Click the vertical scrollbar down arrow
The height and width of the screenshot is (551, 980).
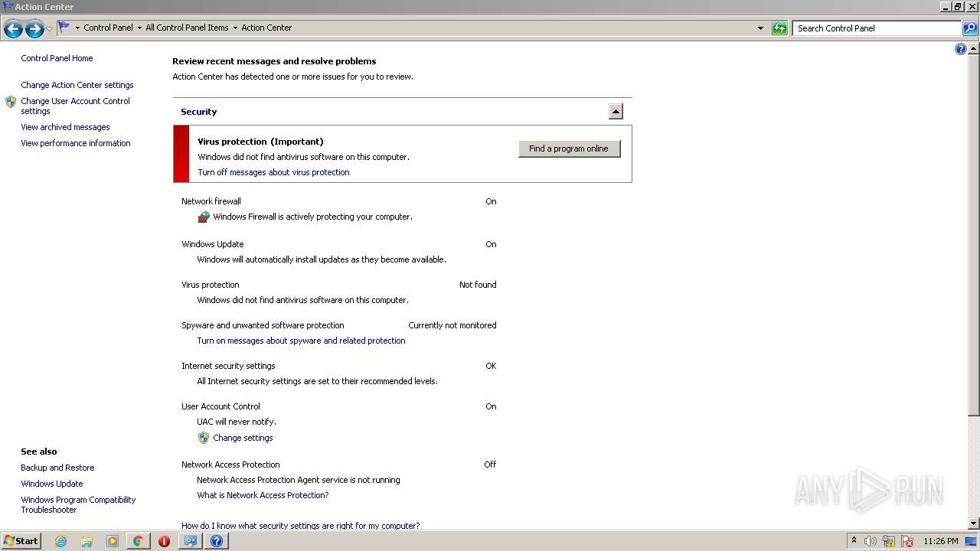[x=974, y=523]
